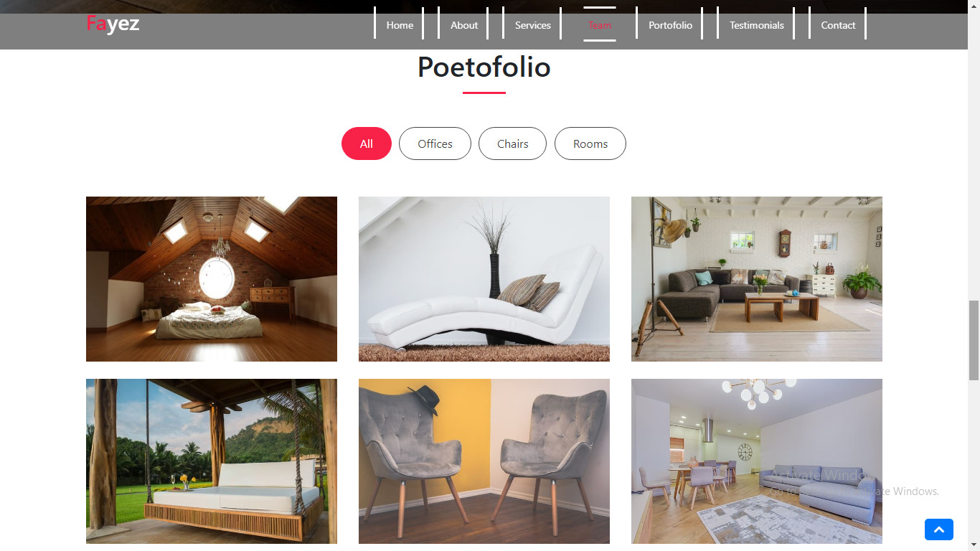Open the attic bedroom image
This screenshot has width=980, height=551.
[212, 279]
